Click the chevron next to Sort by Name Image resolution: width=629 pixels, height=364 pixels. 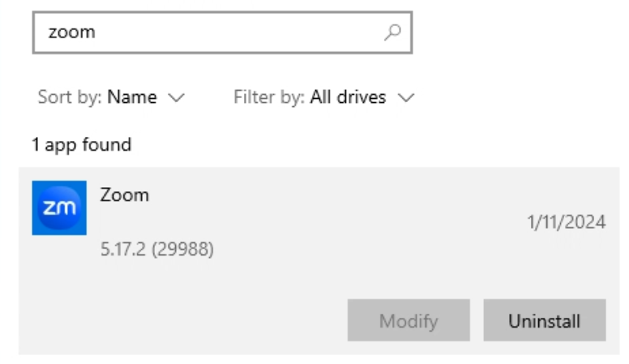[176, 98]
